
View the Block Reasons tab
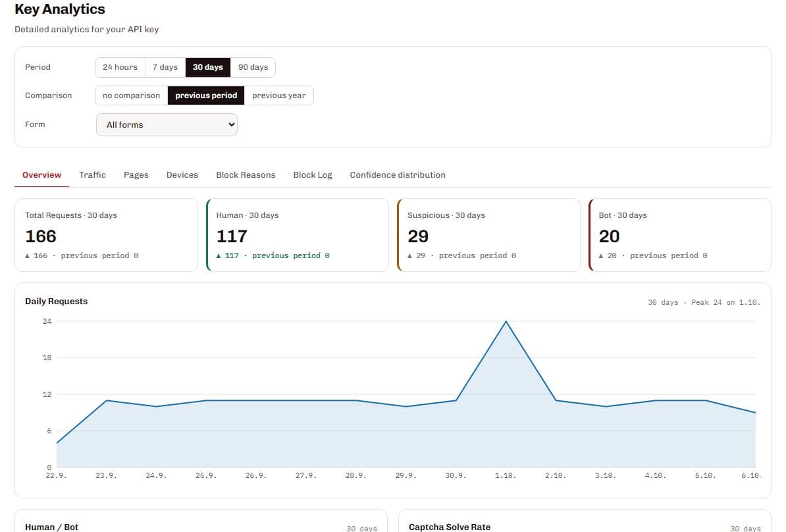(246, 175)
